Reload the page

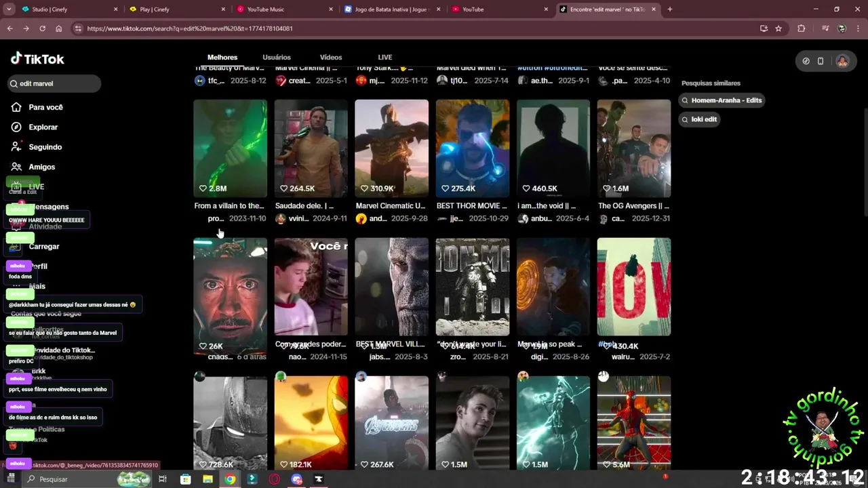point(42,28)
